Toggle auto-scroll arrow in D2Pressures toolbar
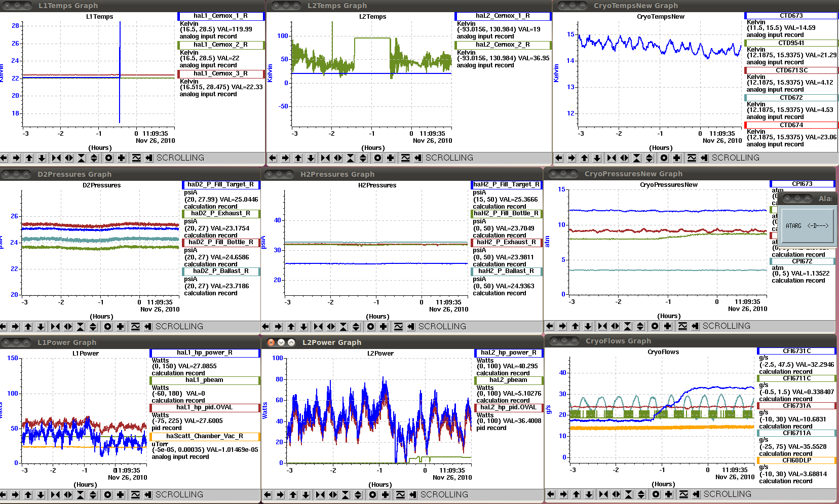Screen dimensions: 839x504 pyautogui.click(x=148, y=327)
